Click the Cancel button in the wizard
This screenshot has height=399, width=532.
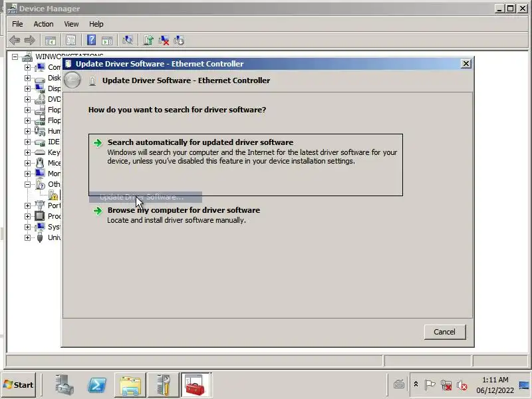click(x=445, y=332)
